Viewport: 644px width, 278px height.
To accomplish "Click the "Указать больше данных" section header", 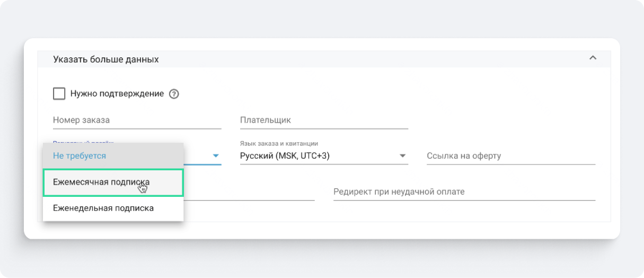I will (106, 59).
